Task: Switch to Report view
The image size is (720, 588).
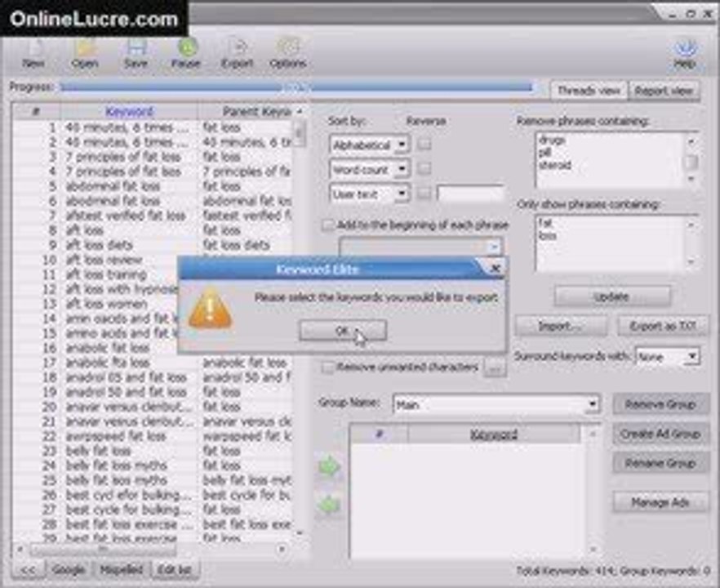Action: [x=664, y=91]
